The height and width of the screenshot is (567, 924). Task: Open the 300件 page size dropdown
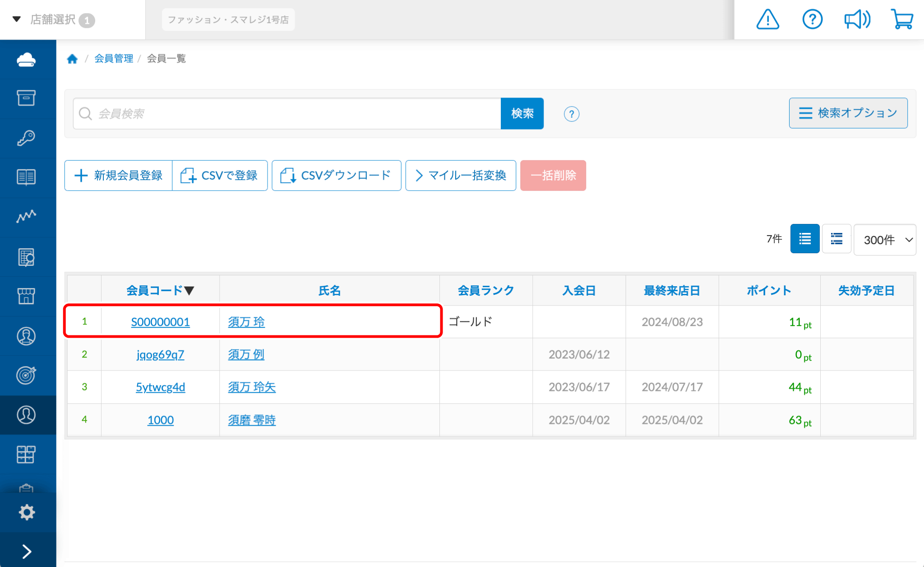click(885, 240)
